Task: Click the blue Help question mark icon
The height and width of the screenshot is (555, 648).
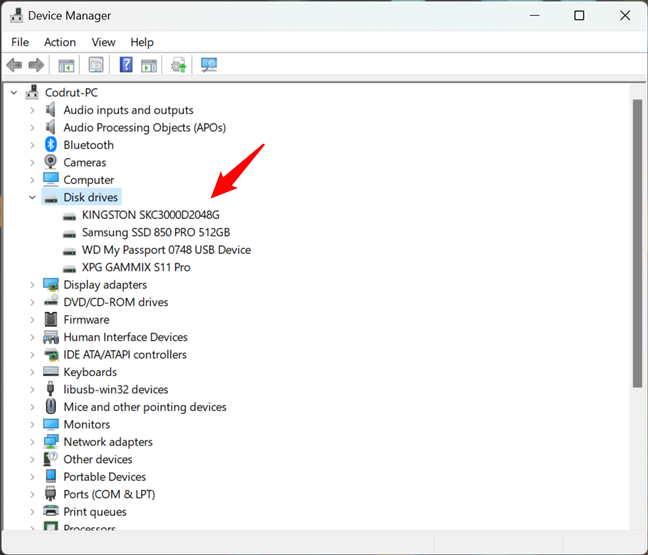Action: [x=126, y=65]
